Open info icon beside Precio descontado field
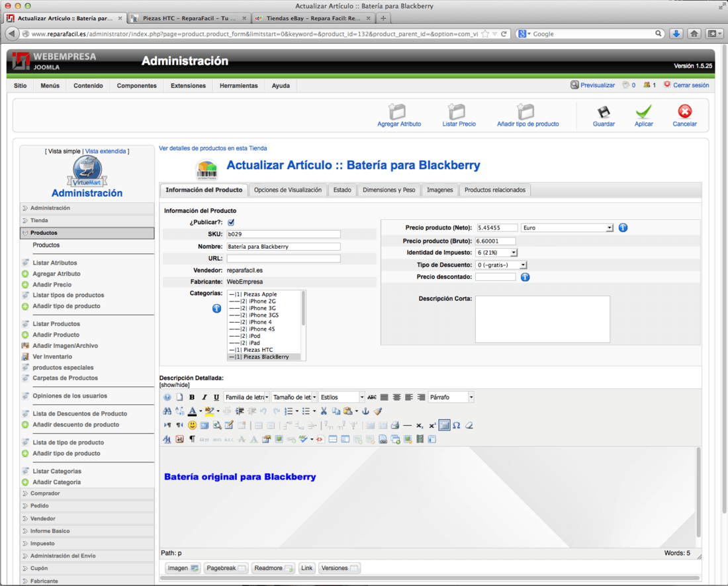The height and width of the screenshot is (586, 728). [x=525, y=277]
